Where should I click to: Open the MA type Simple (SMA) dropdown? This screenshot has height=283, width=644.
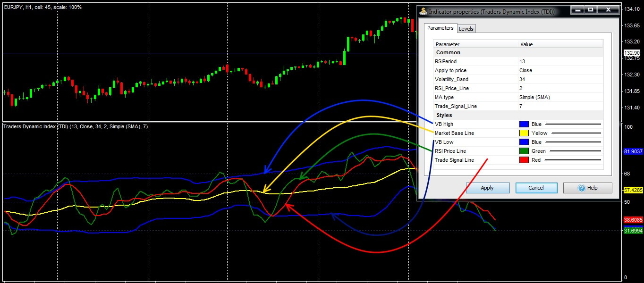[x=560, y=97]
